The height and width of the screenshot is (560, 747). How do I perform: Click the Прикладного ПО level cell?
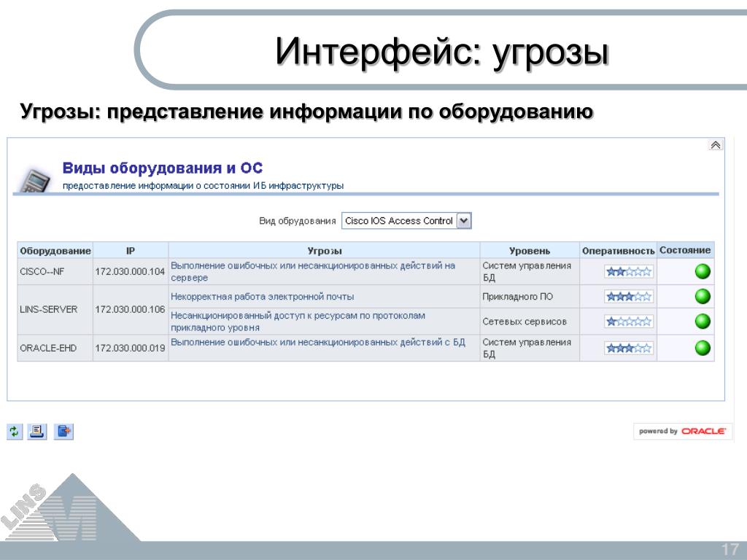(x=530, y=297)
